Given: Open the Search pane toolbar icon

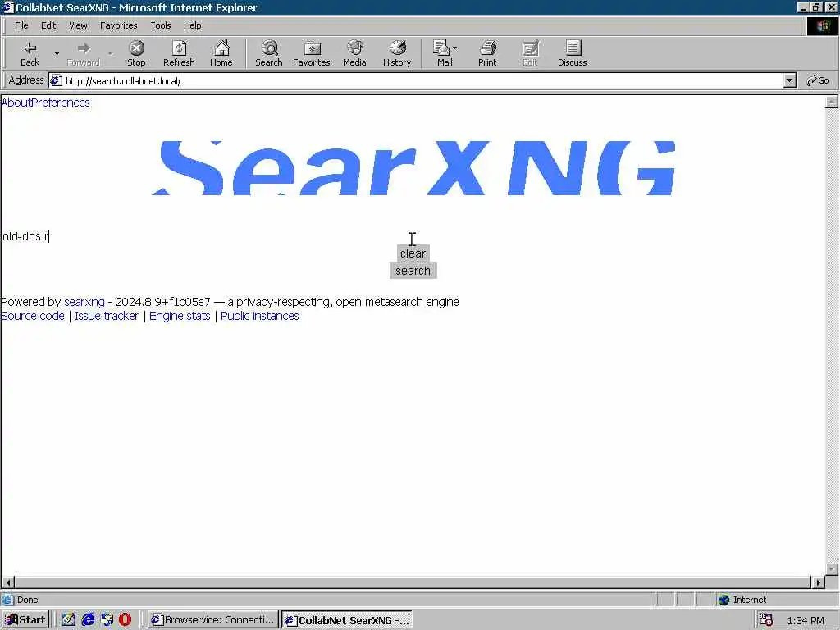Looking at the screenshot, I should [x=269, y=53].
